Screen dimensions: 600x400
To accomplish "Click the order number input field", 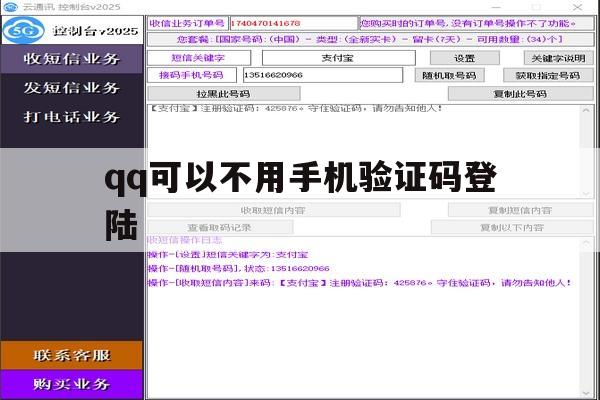I will (293, 23).
